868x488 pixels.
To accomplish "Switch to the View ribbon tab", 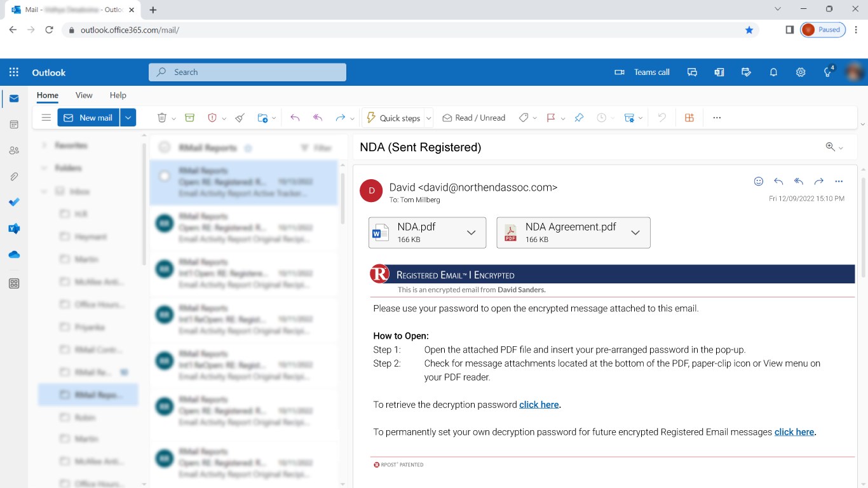I will [x=84, y=95].
